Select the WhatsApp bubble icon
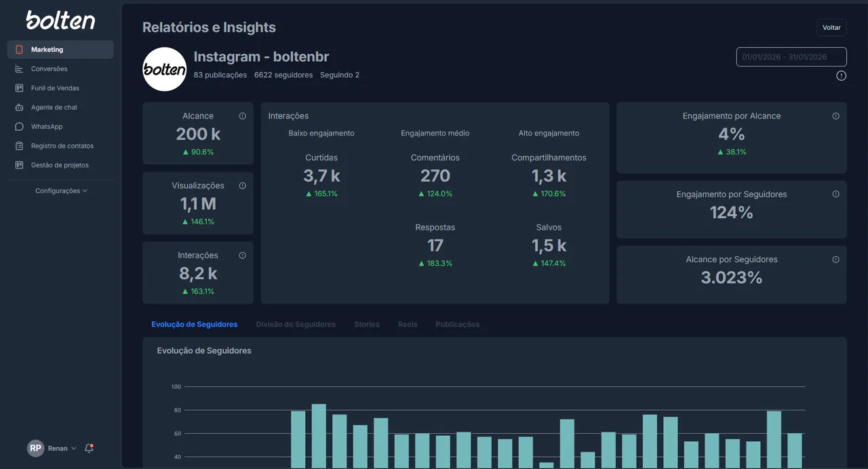 point(19,127)
